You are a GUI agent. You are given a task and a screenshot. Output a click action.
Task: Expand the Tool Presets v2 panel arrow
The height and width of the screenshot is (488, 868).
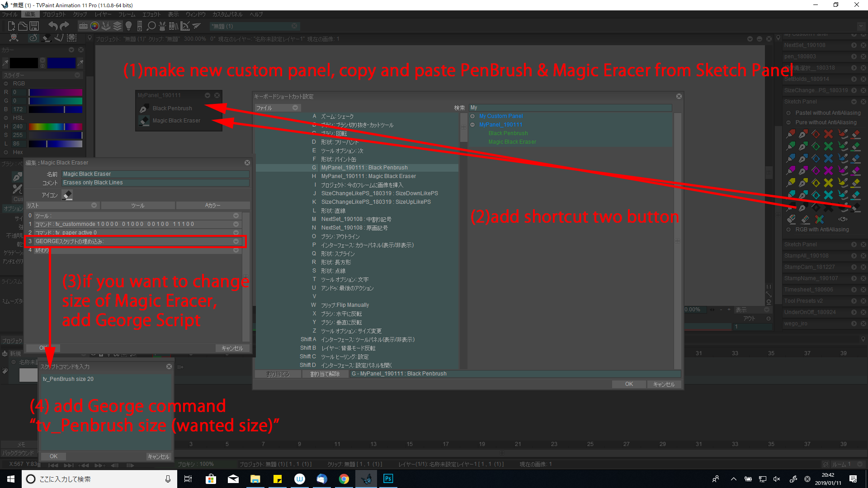[854, 301]
